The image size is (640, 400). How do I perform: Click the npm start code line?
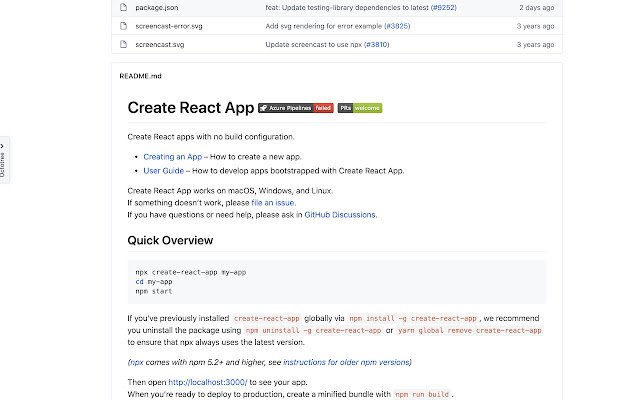coord(154,291)
